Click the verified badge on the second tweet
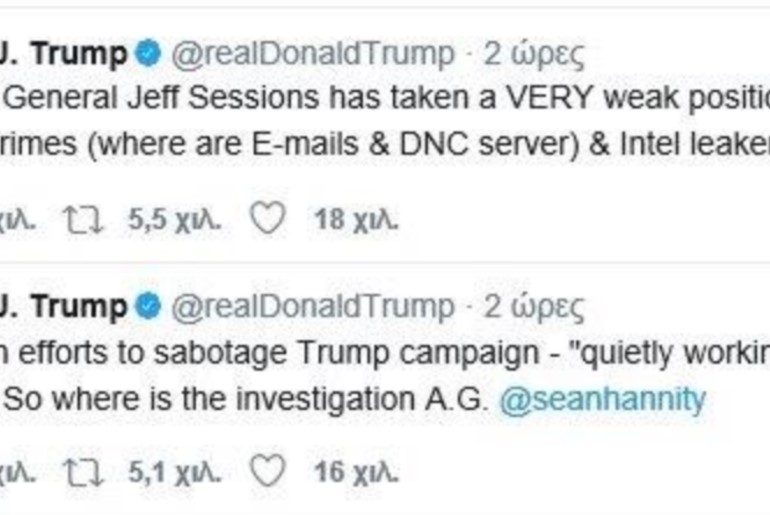Screen dimensions: 770x515 pyautogui.click(x=149, y=306)
